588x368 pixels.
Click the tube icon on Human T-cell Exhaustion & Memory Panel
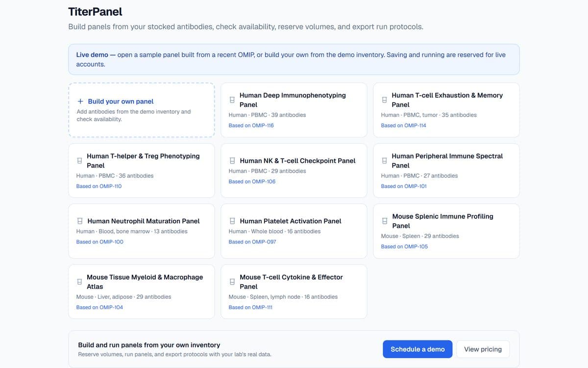coord(384,100)
